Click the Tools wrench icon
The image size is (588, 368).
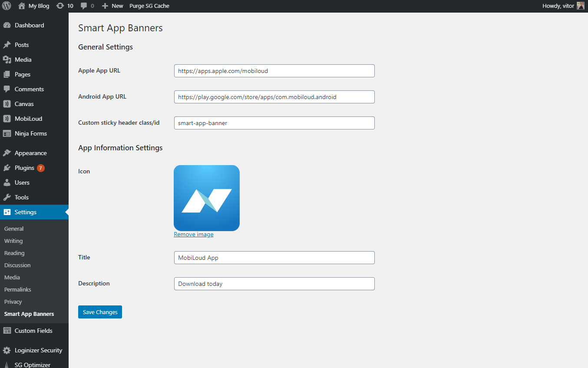pyautogui.click(x=7, y=197)
